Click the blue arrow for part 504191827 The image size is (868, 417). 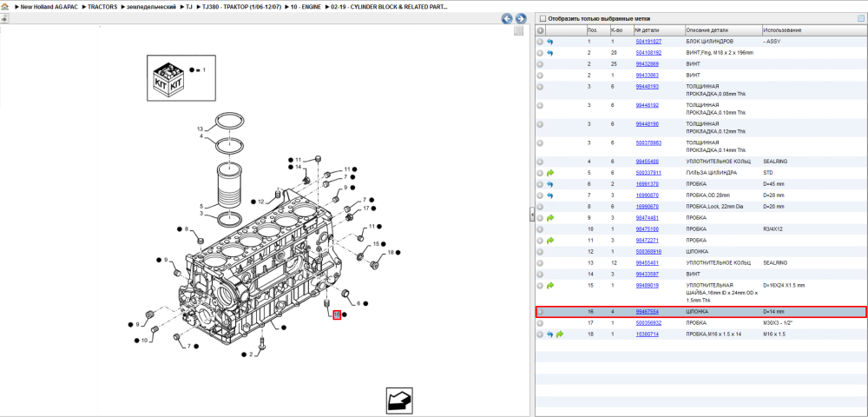point(549,42)
